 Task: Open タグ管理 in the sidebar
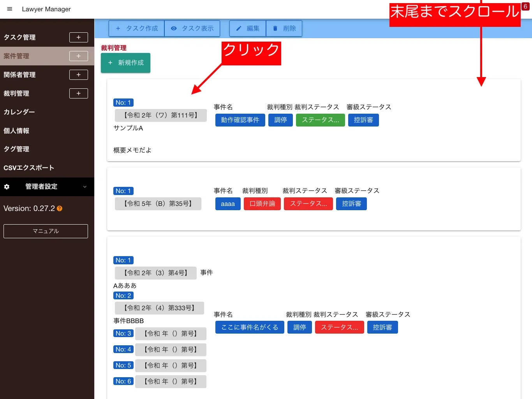(x=16, y=149)
